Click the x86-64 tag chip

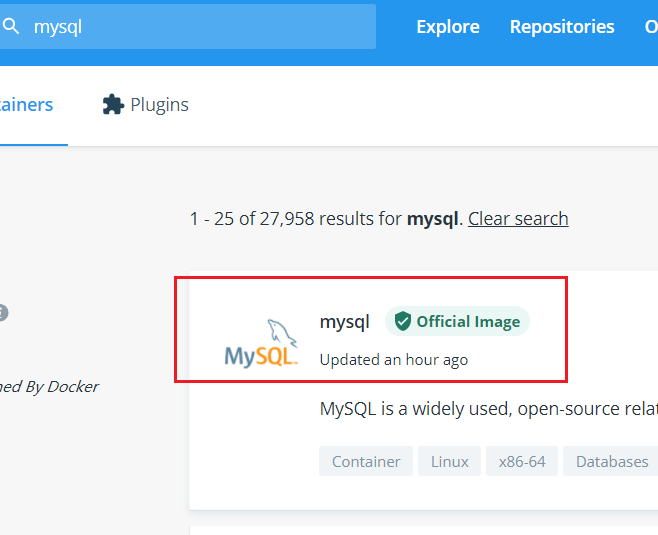(x=522, y=462)
